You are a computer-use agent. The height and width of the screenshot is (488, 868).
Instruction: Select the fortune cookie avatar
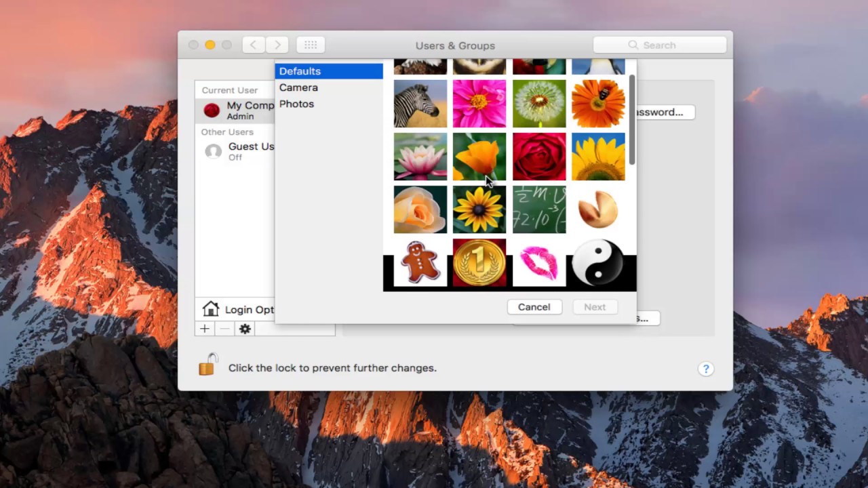(x=598, y=209)
